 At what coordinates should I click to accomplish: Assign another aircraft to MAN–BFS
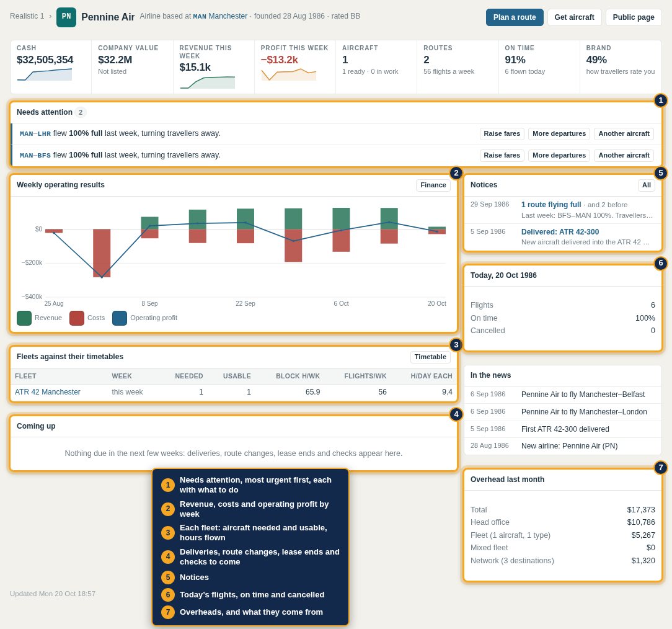pos(624,155)
